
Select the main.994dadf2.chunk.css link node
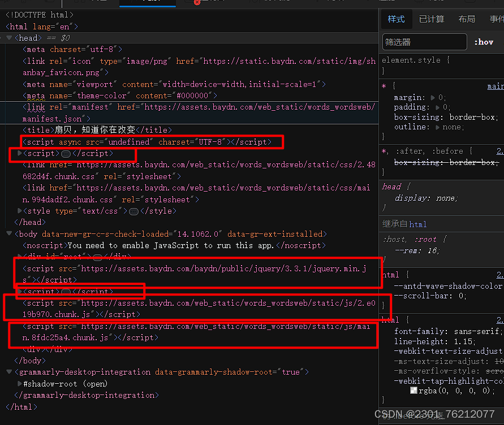196,193
